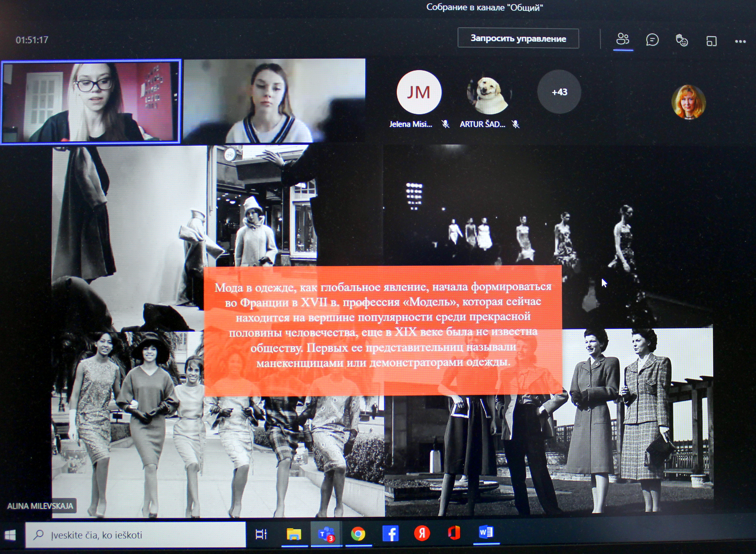Open the more actions ellipsis menu
The width and height of the screenshot is (756, 554).
tap(740, 42)
